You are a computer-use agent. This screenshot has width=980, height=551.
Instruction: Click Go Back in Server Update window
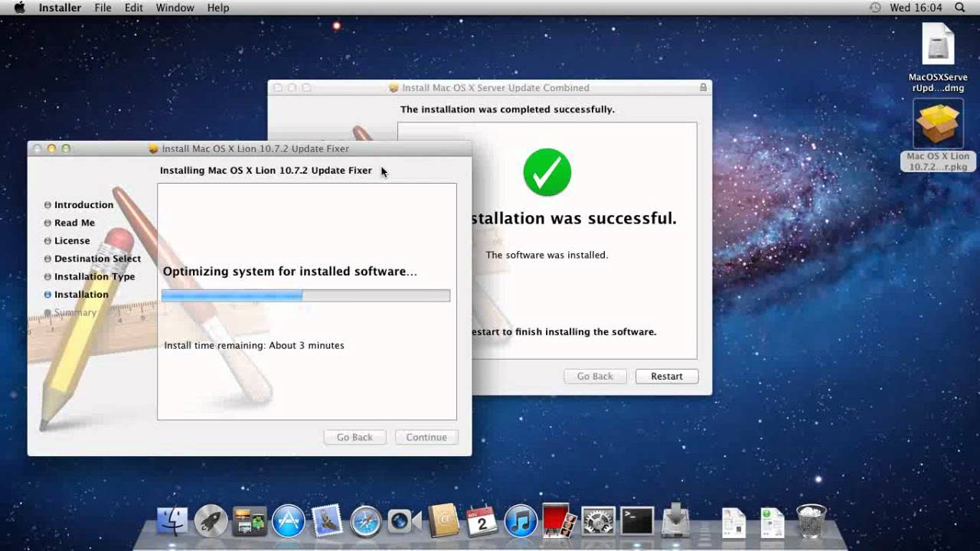click(595, 376)
